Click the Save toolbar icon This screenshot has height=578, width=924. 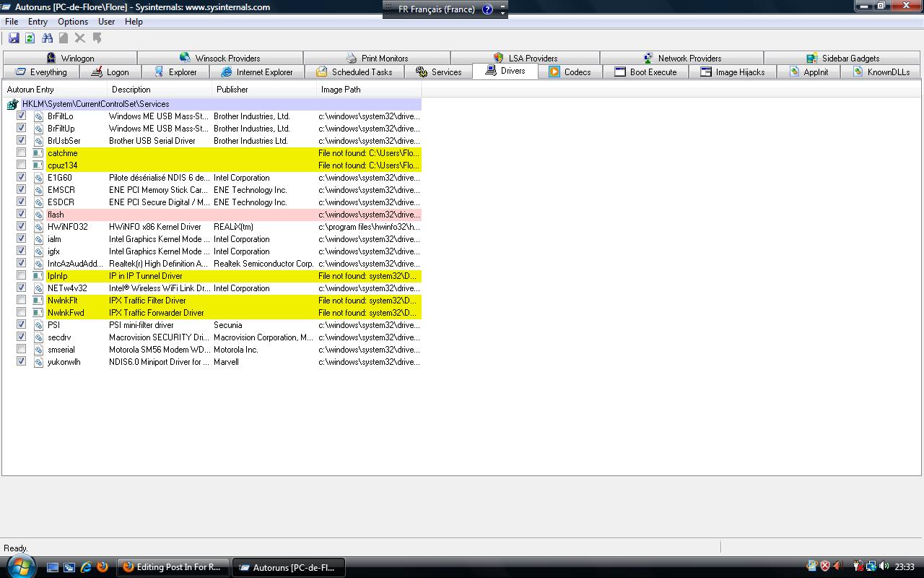point(13,38)
